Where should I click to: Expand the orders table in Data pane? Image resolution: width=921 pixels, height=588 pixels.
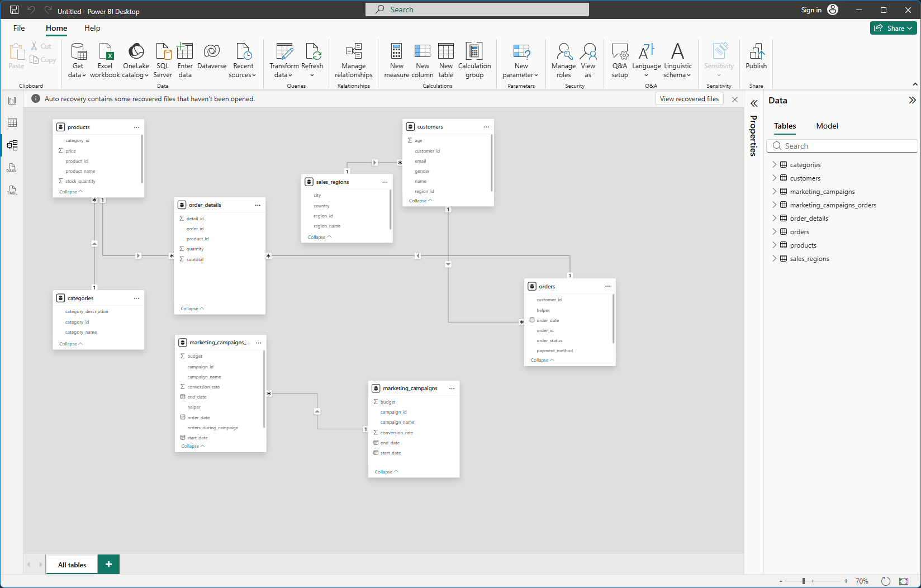point(775,231)
